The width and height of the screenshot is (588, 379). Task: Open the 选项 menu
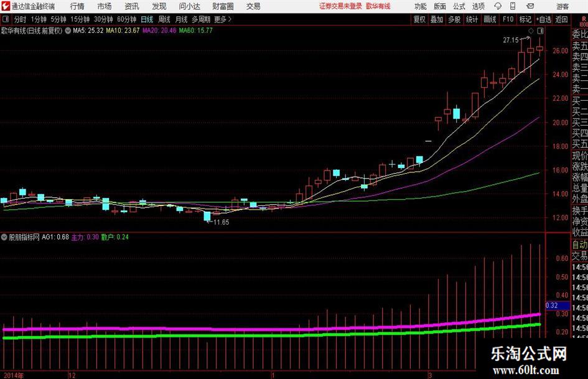coord(478,6)
